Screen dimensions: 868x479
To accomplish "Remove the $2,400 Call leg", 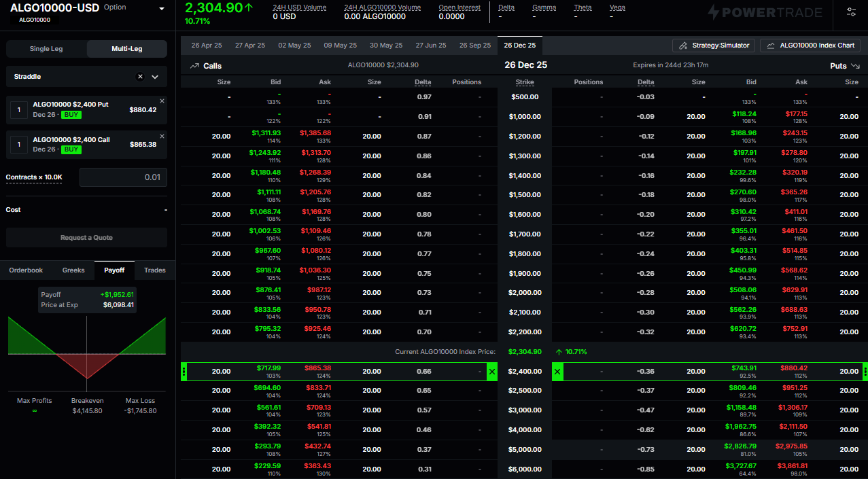I will [x=162, y=136].
